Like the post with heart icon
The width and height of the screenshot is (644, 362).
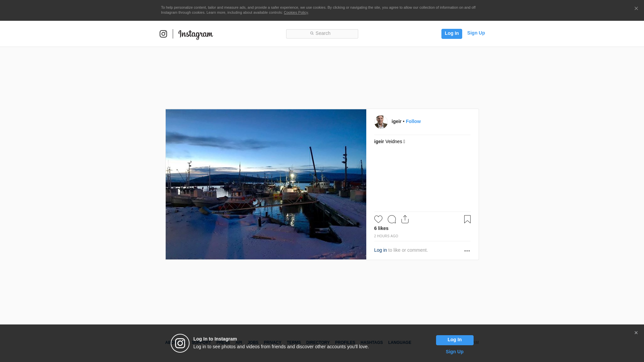point(378,219)
